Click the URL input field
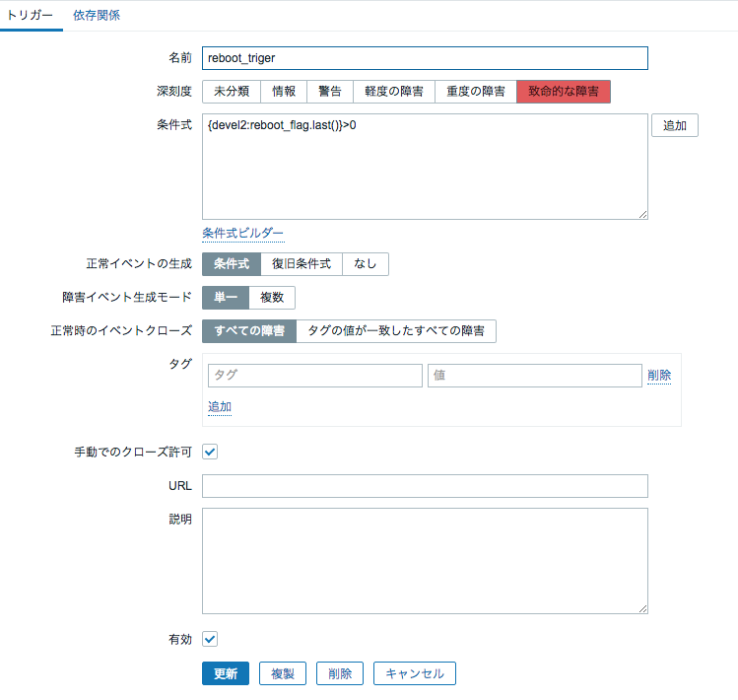Viewport: 738px width, 700px height. [x=425, y=486]
